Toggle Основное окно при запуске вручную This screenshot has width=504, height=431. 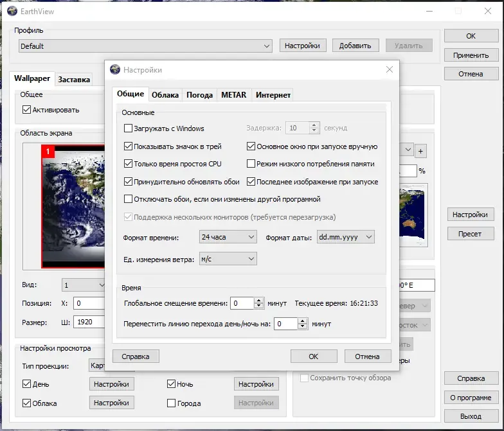[251, 146]
